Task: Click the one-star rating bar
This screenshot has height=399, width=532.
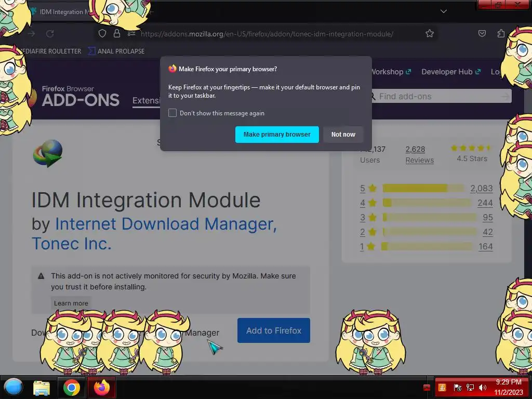Action: 427,246
